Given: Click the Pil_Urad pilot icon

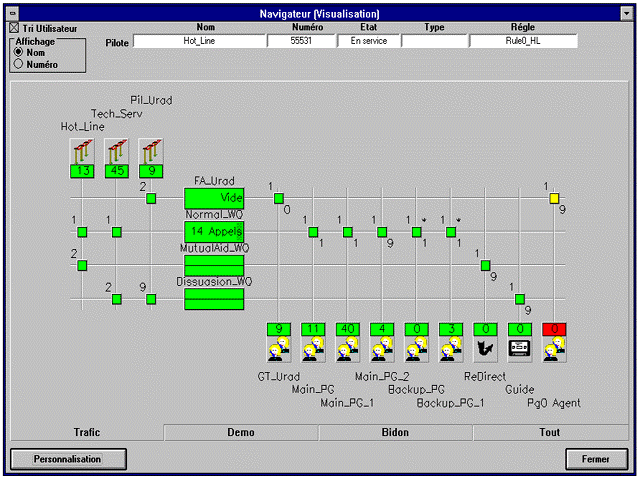Looking at the screenshot, I should coord(151,151).
